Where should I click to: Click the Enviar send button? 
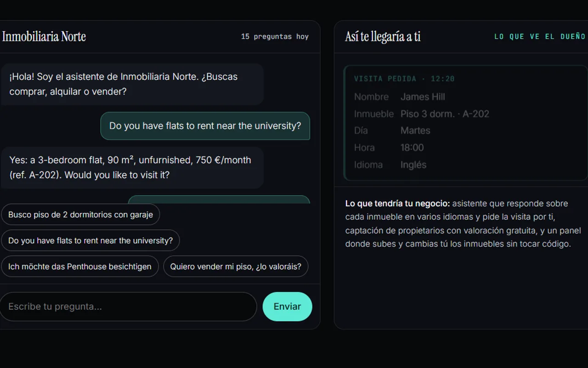(287, 306)
